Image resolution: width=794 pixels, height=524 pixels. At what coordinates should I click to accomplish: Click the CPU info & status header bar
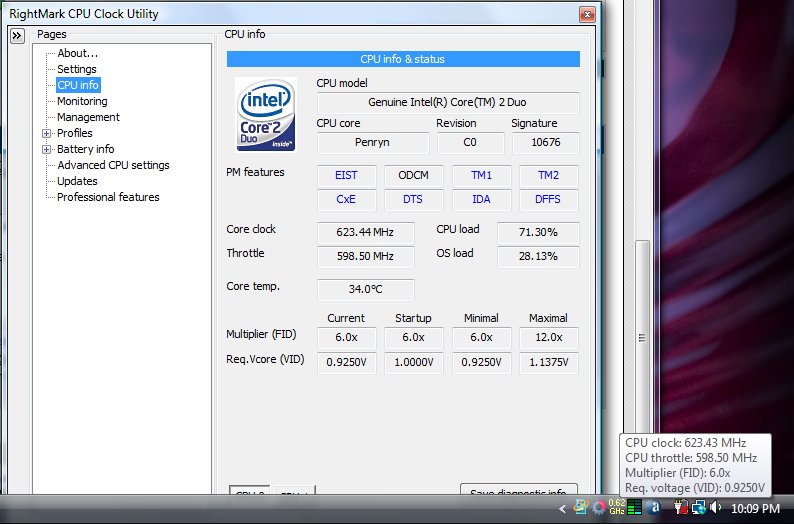pos(403,59)
